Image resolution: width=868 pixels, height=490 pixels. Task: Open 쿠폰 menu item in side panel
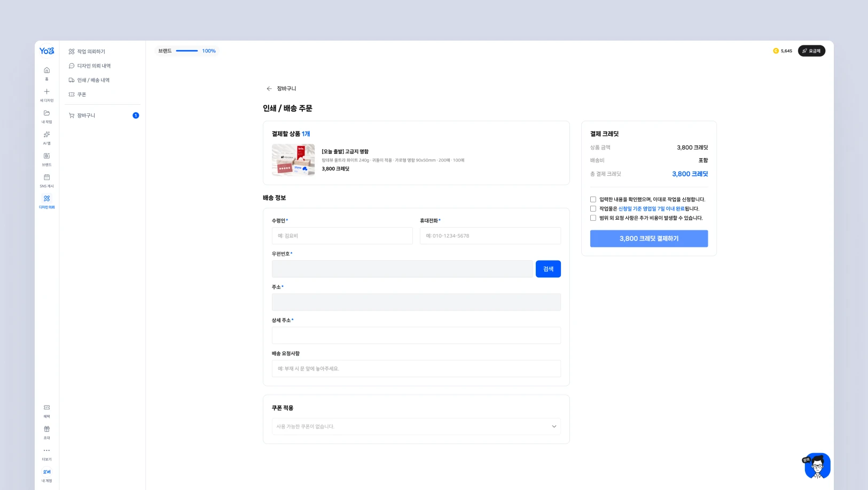pos(77,95)
